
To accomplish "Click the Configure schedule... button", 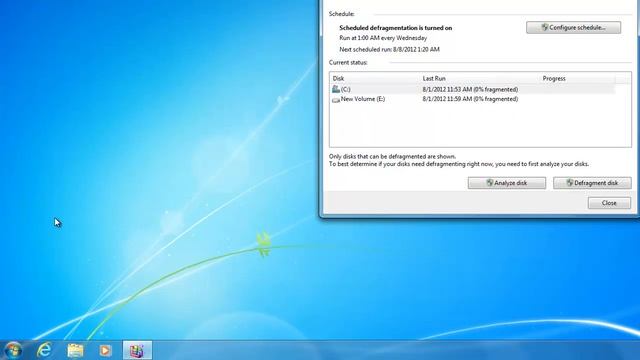I will coord(573,27).
